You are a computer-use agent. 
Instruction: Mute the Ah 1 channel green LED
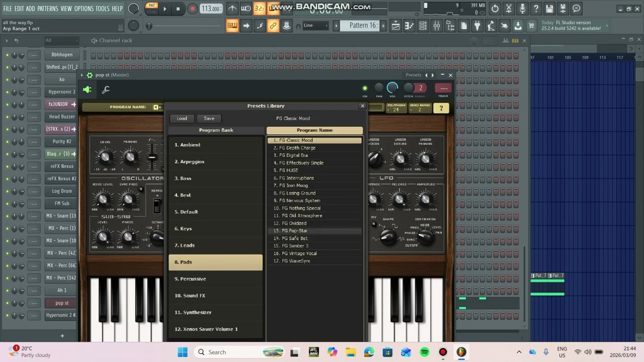point(7,291)
